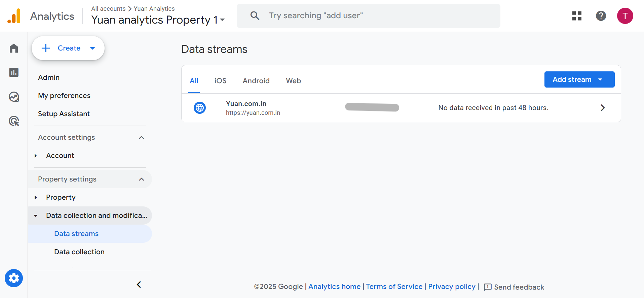
Task: Open the Reports bar chart icon
Action: (x=14, y=72)
